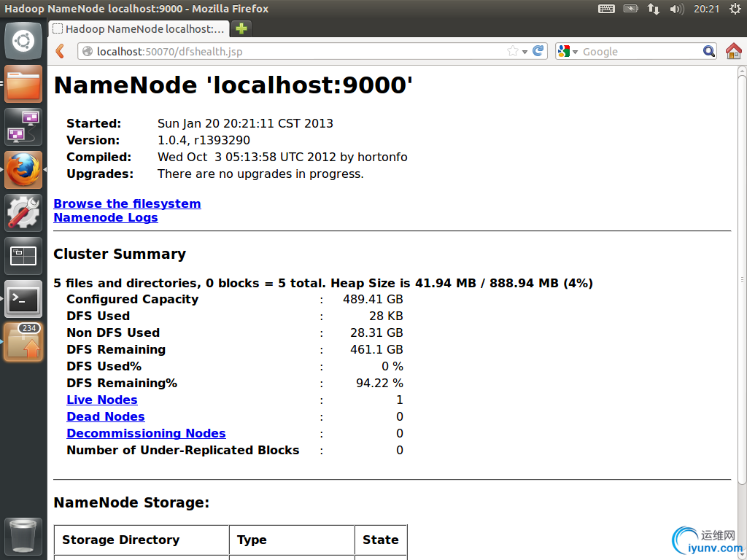Open the Terminal from the launcher

23,299
